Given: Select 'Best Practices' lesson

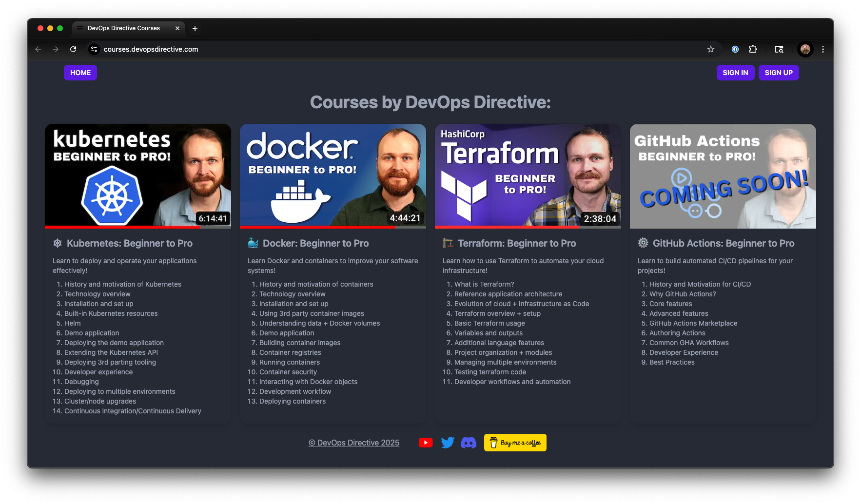Looking at the screenshot, I should pyautogui.click(x=672, y=362).
